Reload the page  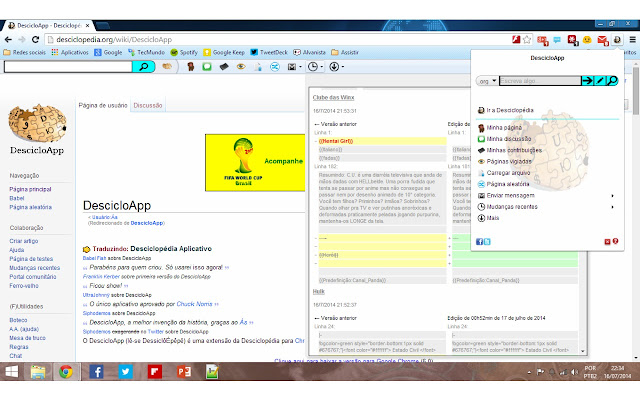[36, 40]
